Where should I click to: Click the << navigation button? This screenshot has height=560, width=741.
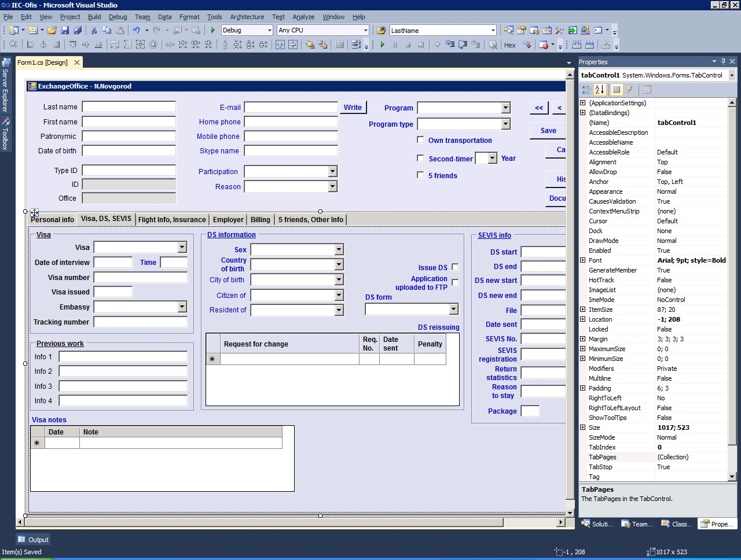pos(539,108)
